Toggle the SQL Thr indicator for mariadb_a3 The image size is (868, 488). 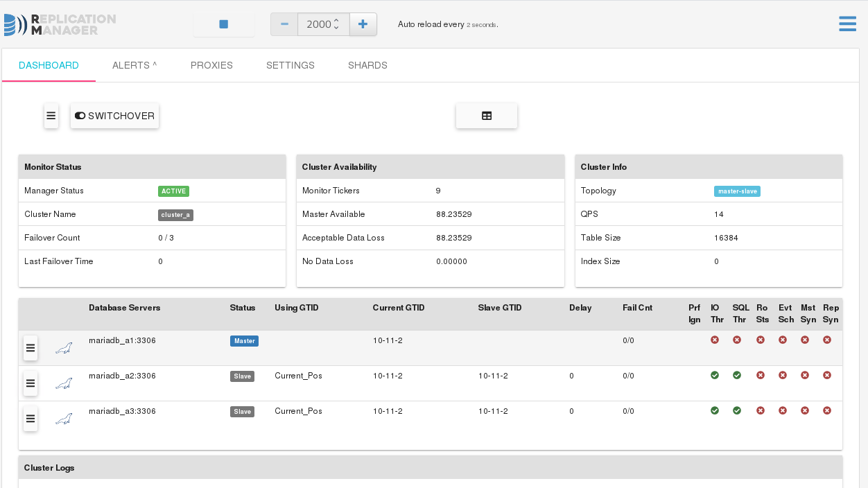(x=737, y=410)
